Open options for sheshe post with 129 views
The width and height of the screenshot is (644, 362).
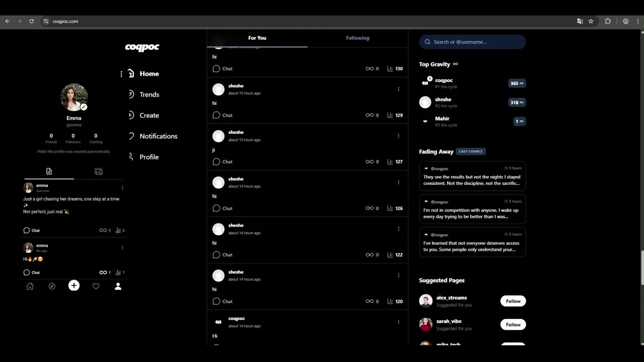[x=398, y=89]
